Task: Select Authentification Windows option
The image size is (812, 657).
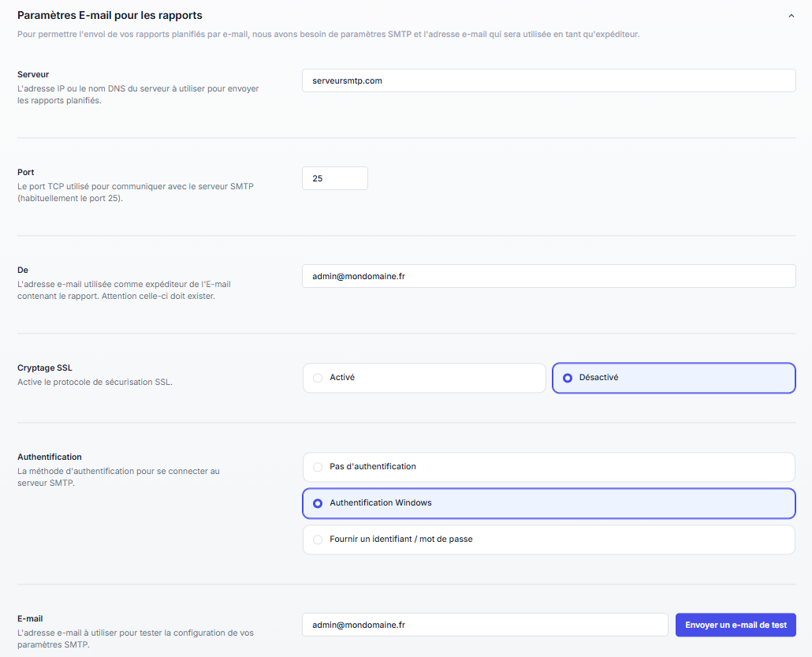Action: click(548, 503)
